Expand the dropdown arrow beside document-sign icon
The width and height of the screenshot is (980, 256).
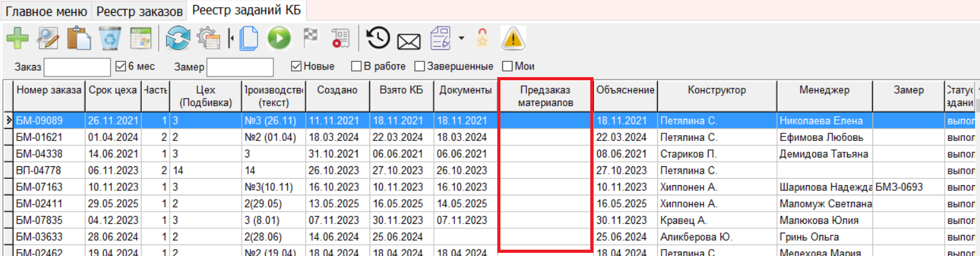tap(461, 39)
